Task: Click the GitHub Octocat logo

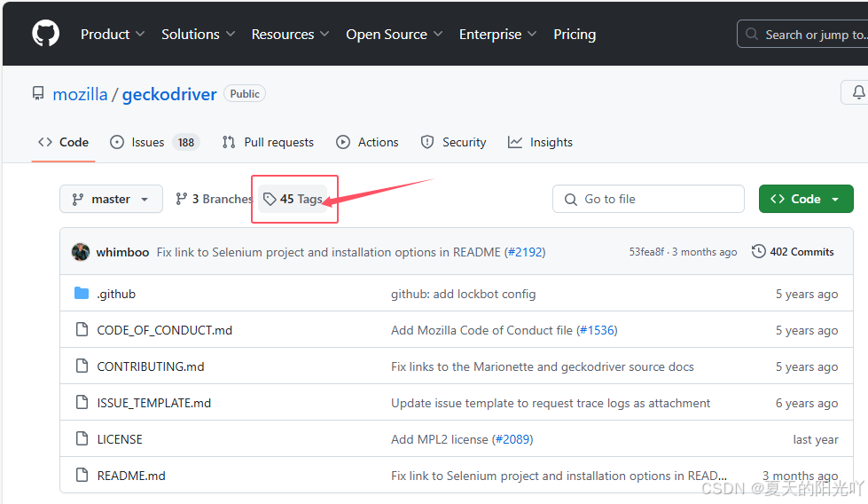Action: (45, 34)
